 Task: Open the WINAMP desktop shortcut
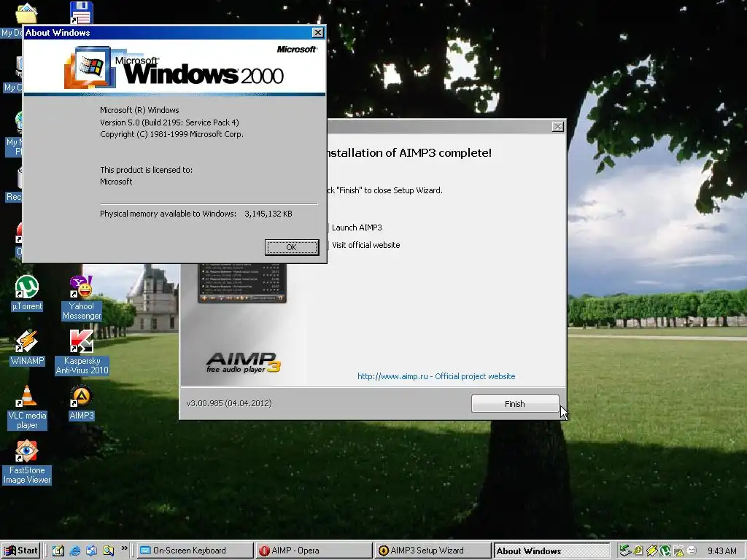coord(27,348)
